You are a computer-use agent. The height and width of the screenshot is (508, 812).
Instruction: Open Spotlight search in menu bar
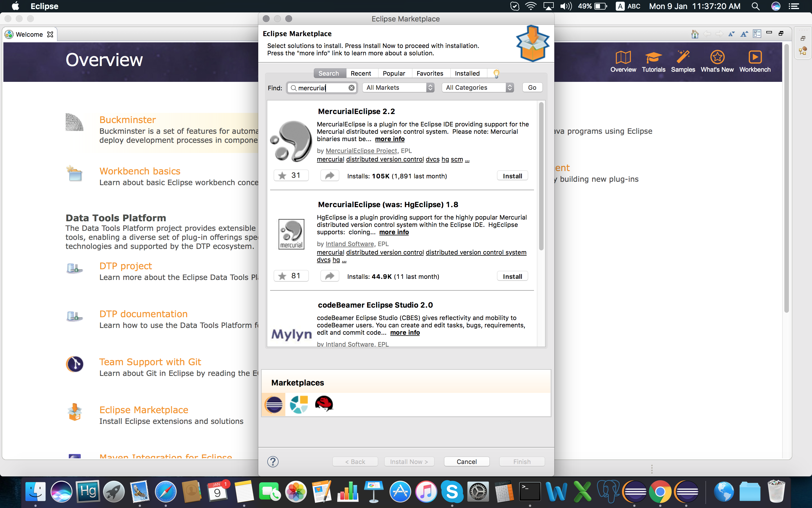(755, 6)
